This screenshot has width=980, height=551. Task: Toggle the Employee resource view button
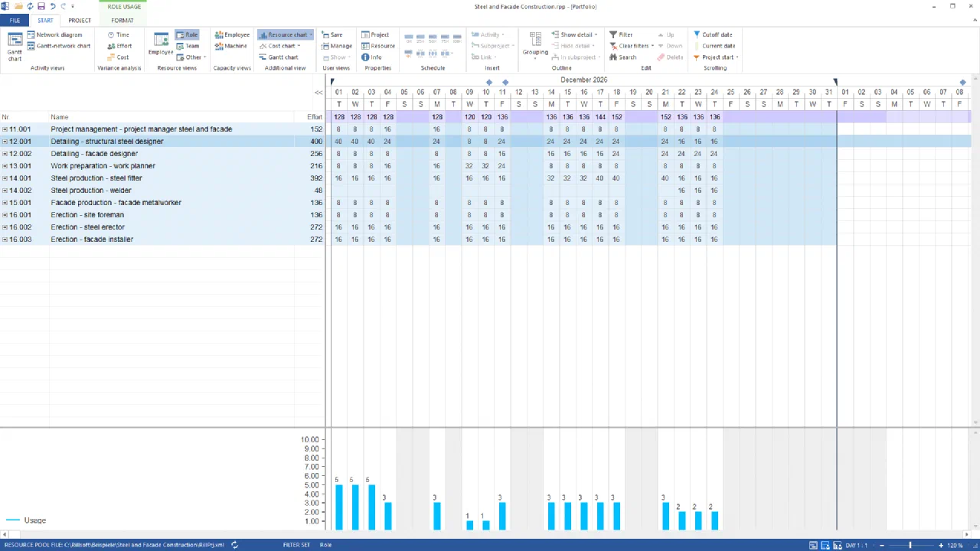161,44
